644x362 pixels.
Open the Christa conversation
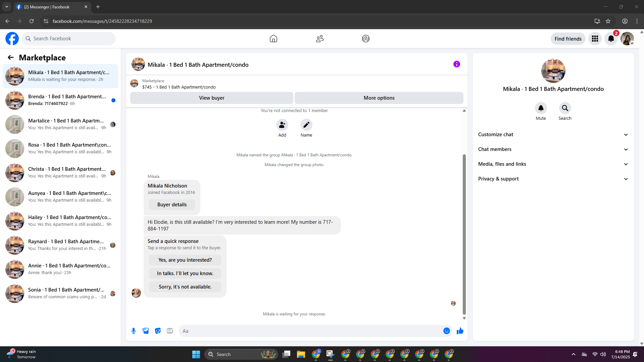60,172
